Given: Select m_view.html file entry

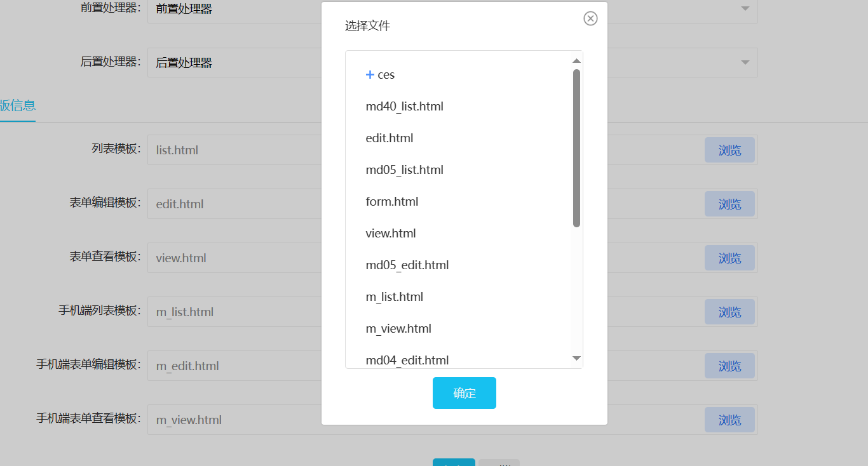Looking at the screenshot, I should [398, 329].
